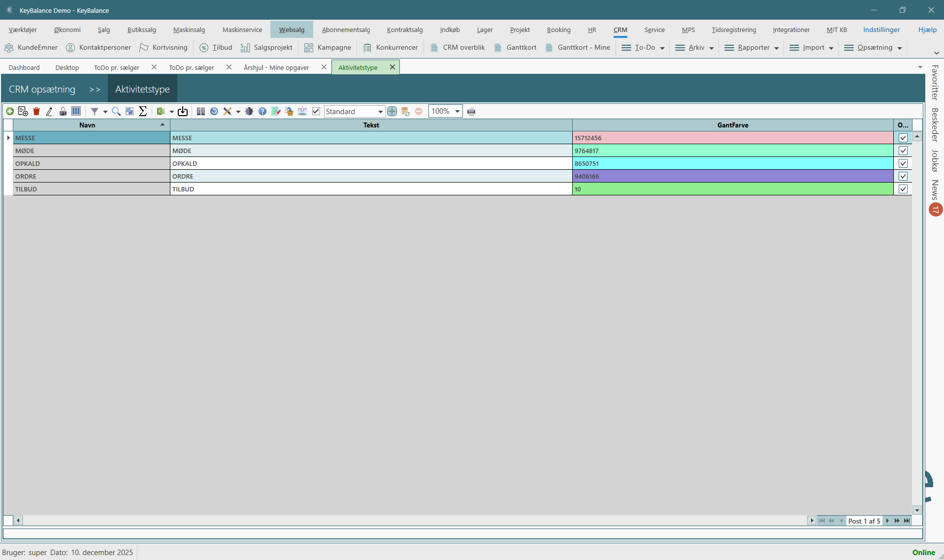Viewport: 944px width, 560px height.
Task: Click the padlock lock icon
Action: (x=63, y=112)
